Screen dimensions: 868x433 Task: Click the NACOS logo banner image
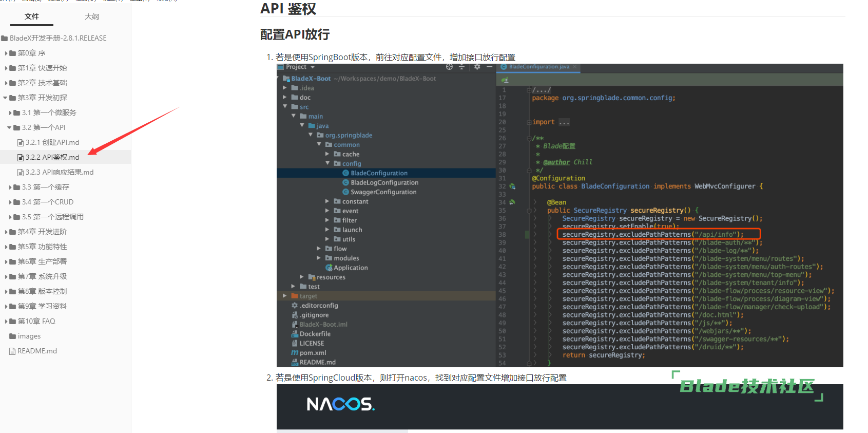[x=560, y=407]
